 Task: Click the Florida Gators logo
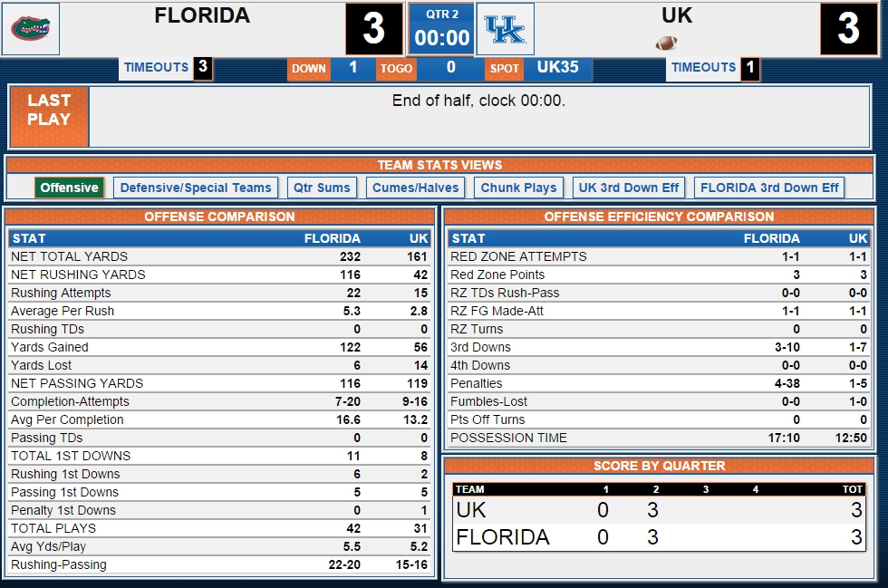click(x=31, y=28)
